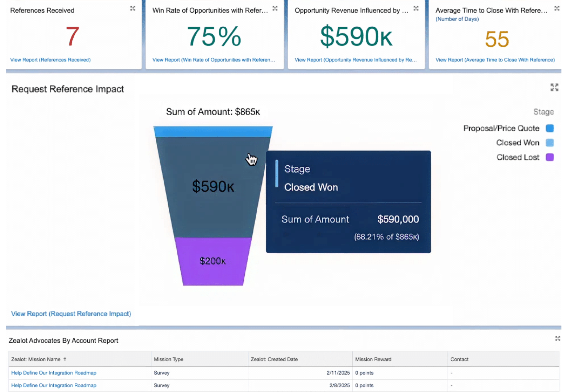Viewport: 568px width, 392px height.
Task: Expand the Win Rate of Opportunities widget
Action: (x=275, y=8)
